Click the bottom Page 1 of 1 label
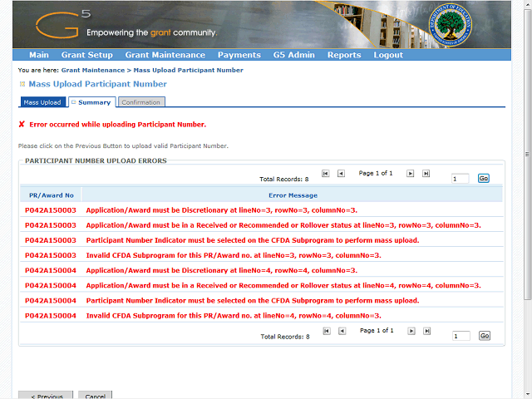 tap(377, 331)
